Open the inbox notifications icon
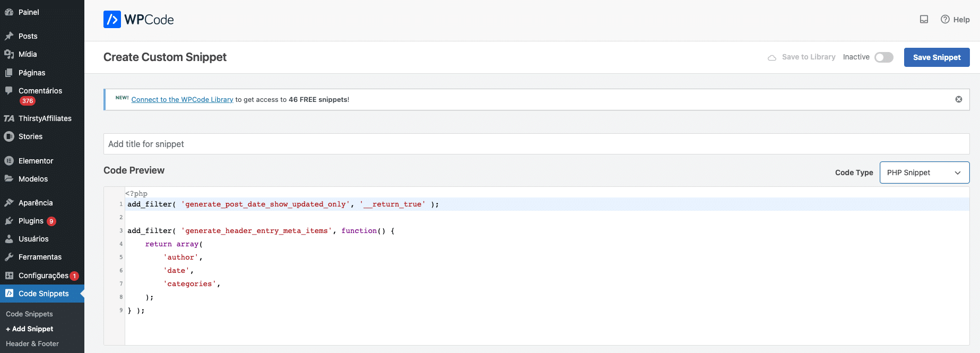980x353 pixels. tap(924, 20)
